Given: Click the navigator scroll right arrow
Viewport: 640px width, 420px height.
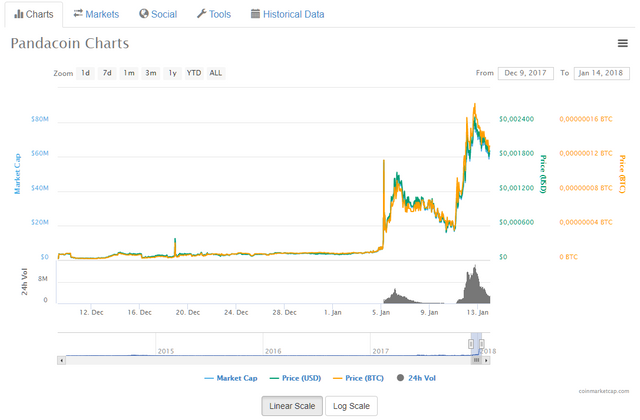Looking at the screenshot, I should tap(486, 360).
